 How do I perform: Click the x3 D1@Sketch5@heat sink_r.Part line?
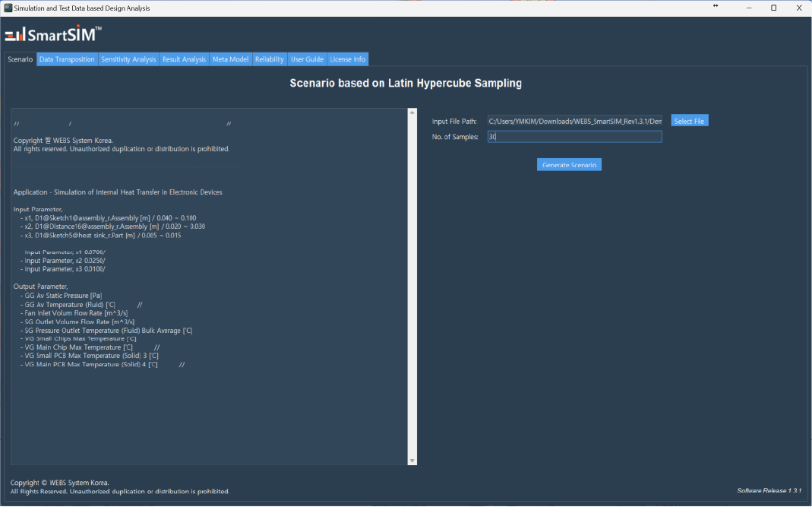point(100,236)
